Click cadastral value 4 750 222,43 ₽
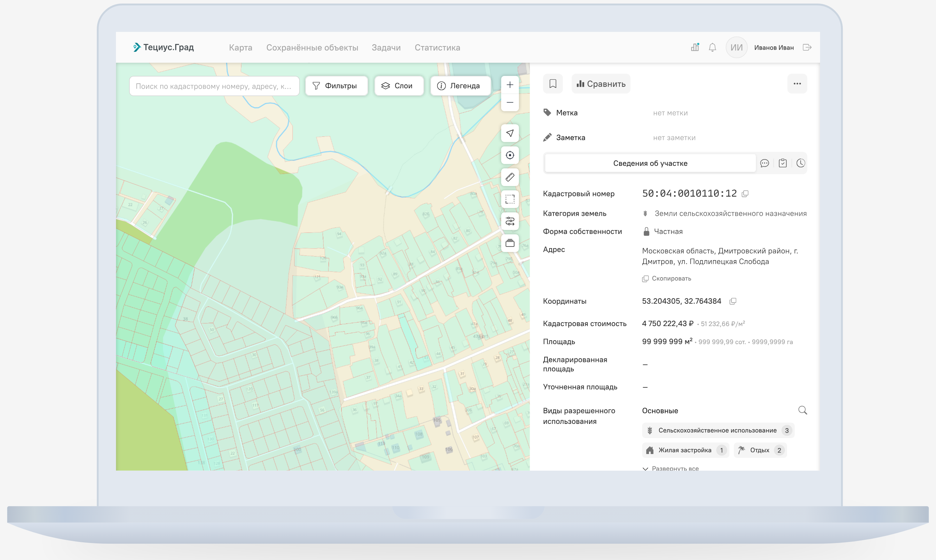 [668, 323]
